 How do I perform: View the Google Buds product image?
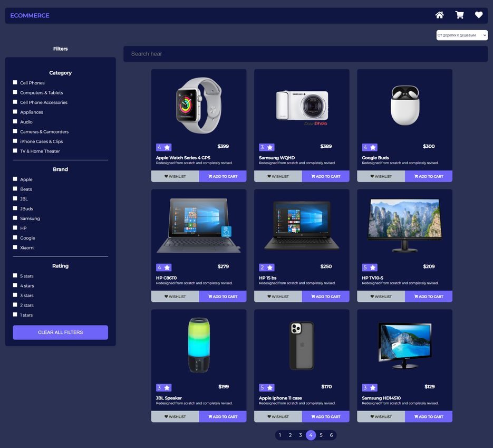tap(405, 106)
